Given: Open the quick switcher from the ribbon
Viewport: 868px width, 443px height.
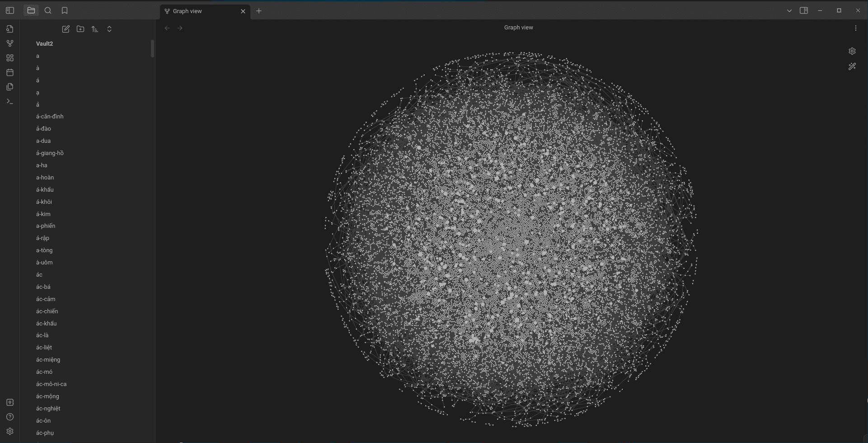Looking at the screenshot, I should (10, 29).
